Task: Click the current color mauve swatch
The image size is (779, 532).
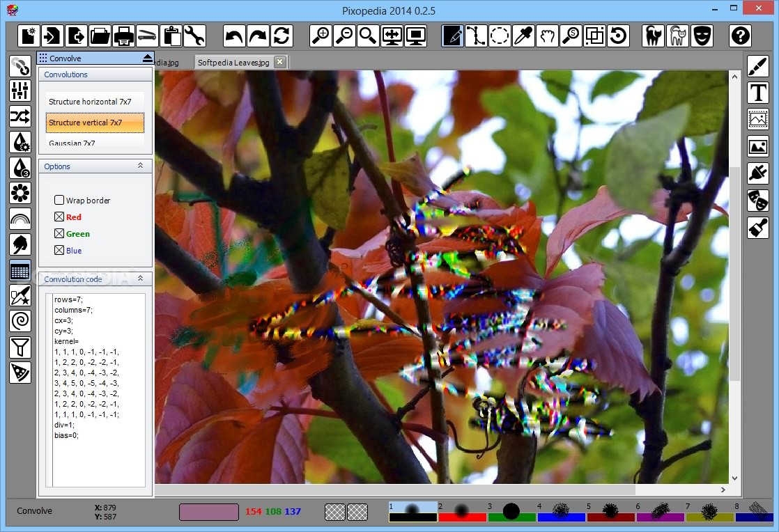Action: click(x=208, y=512)
